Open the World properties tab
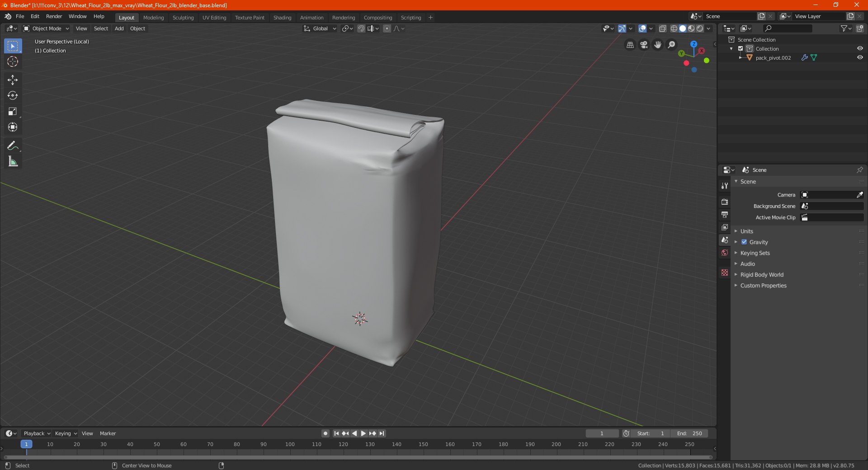Image resolution: width=868 pixels, height=470 pixels. pos(725,253)
